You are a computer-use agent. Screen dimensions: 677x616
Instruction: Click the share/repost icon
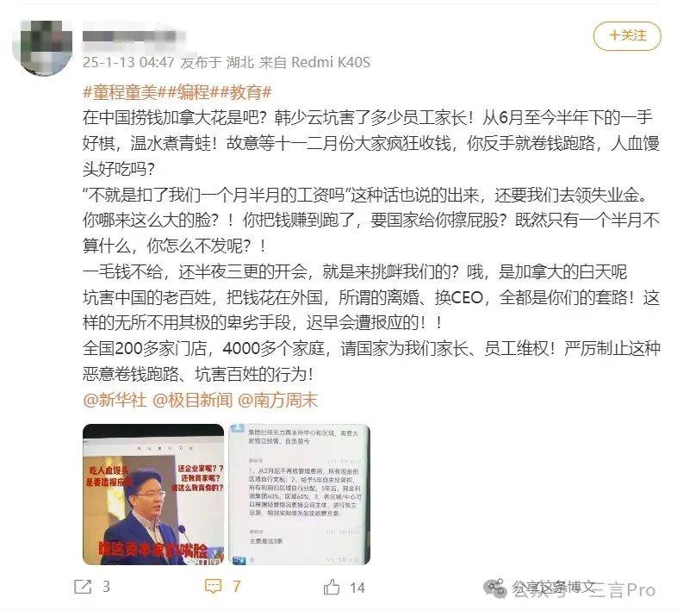(x=83, y=587)
